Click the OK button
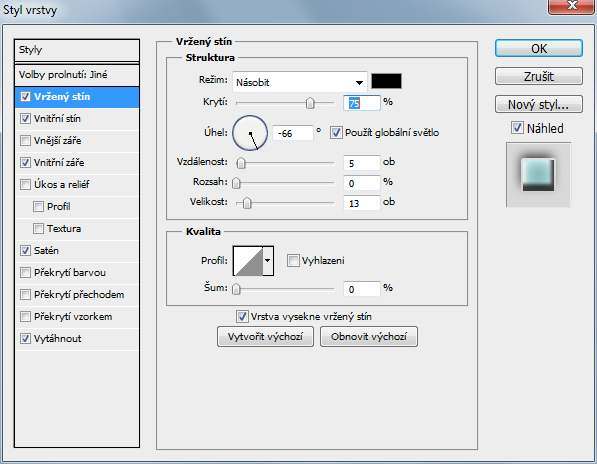 [x=539, y=49]
